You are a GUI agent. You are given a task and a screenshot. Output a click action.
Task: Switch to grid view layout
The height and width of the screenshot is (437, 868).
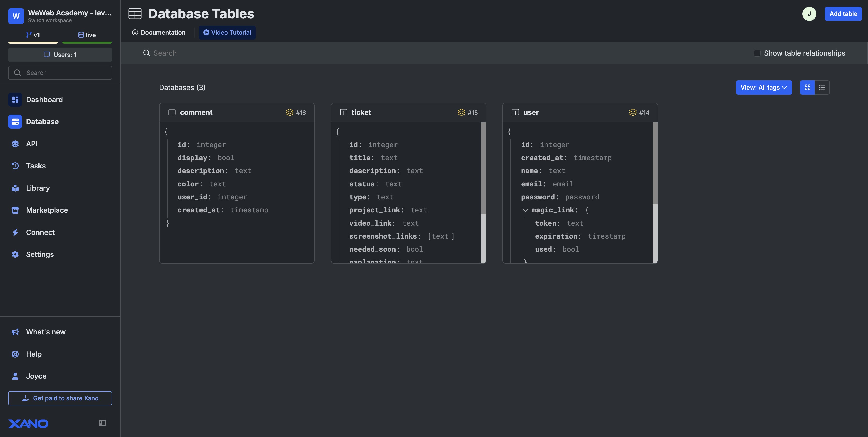(x=807, y=88)
